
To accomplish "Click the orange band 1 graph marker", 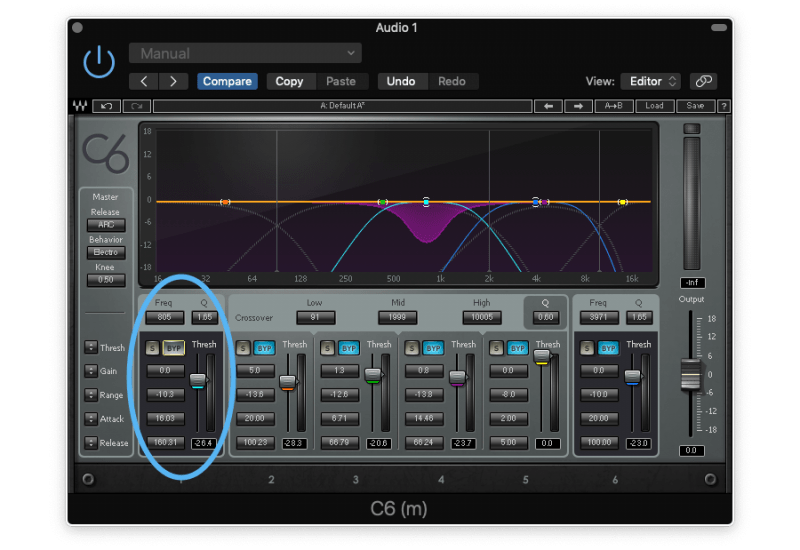I will pos(225,202).
